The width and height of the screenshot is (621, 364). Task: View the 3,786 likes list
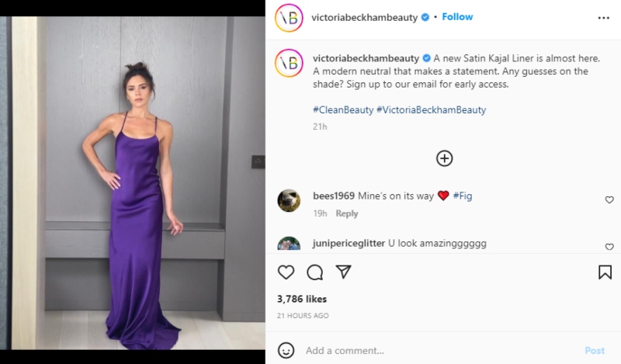click(x=301, y=299)
